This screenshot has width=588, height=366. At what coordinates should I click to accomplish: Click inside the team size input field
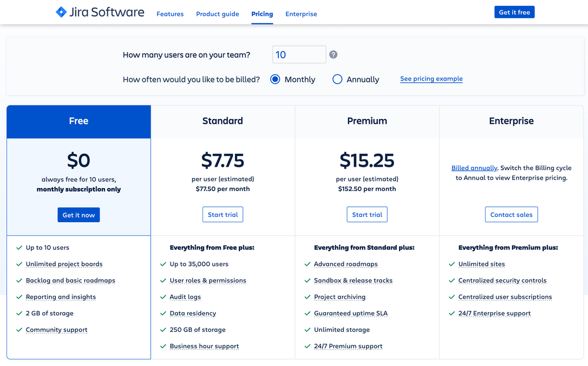299,54
